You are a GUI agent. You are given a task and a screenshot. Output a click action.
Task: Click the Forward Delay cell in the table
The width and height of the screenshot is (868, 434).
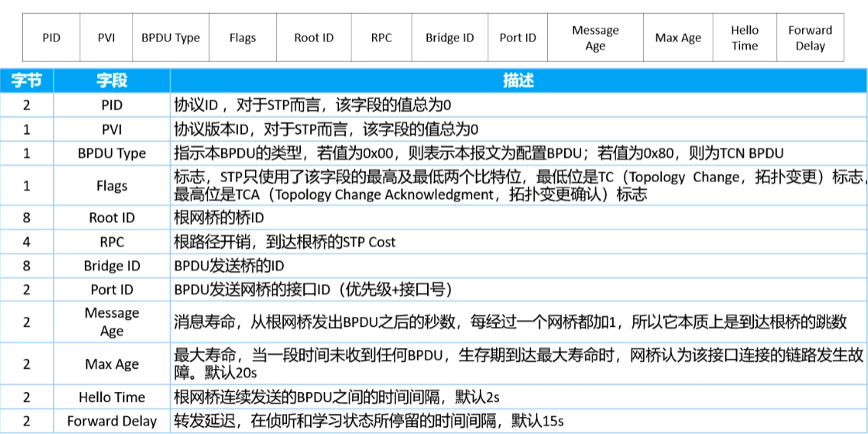coord(112,421)
